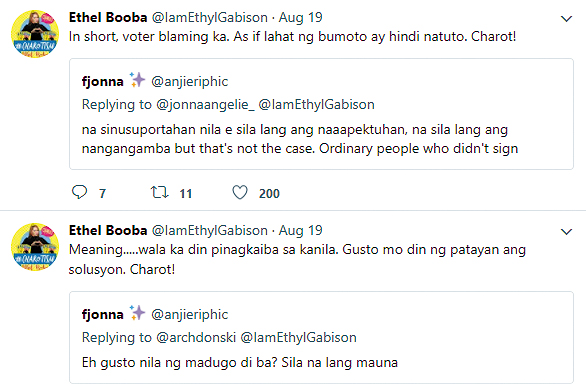Image resolution: width=586 pixels, height=384 pixels.
Task: Click the Aug 19 timestamp of first tweet
Action: tap(300, 18)
